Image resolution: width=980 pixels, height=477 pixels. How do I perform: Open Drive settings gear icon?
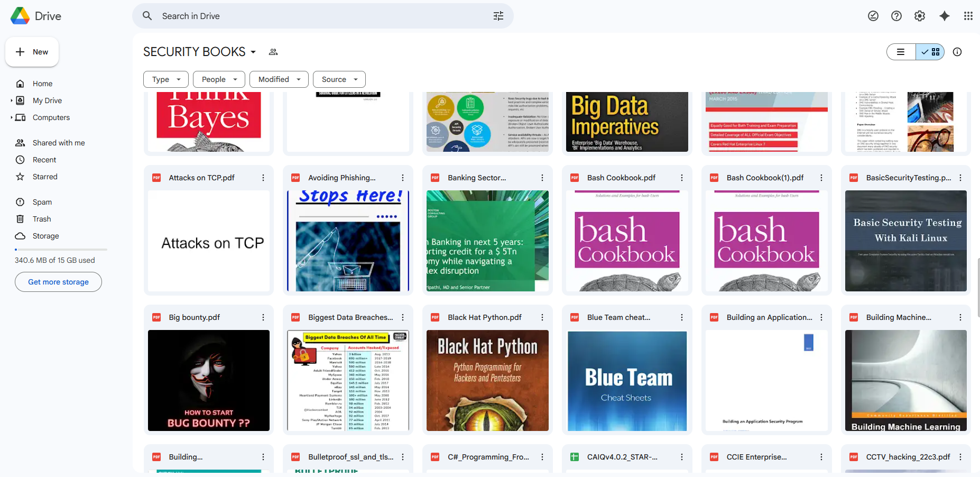[920, 16]
